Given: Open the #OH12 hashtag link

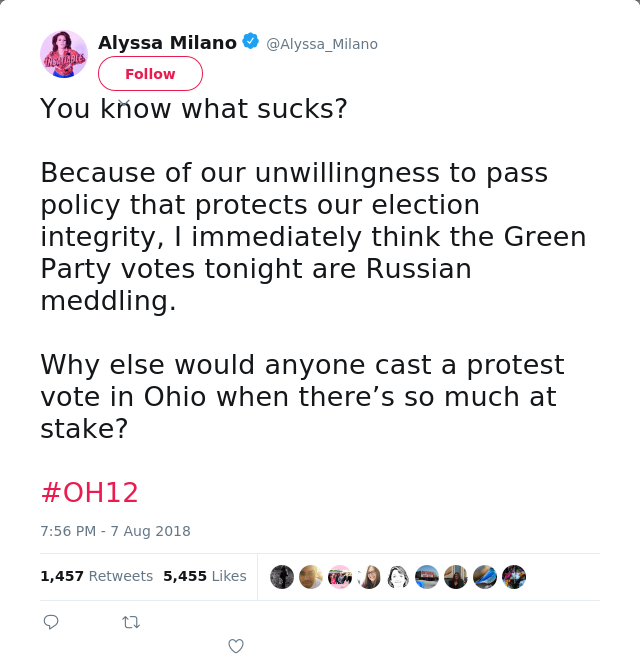Looking at the screenshot, I should click(90, 492).
